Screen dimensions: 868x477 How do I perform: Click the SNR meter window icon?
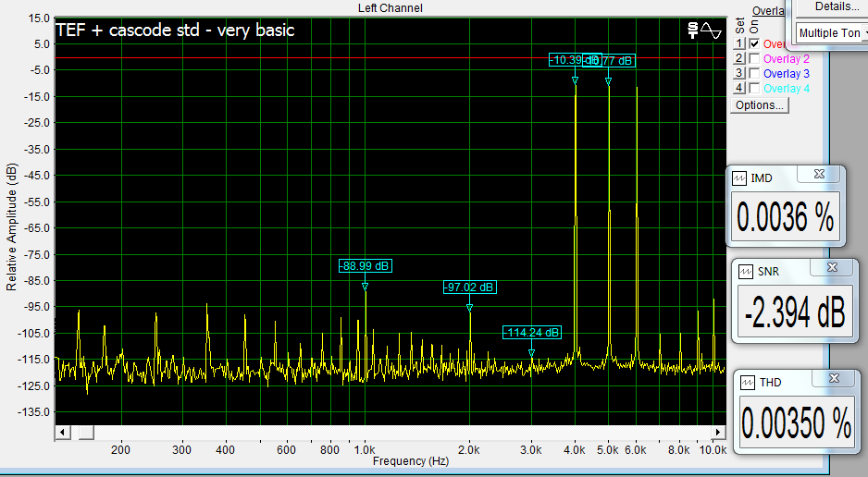tap(746, 272)
